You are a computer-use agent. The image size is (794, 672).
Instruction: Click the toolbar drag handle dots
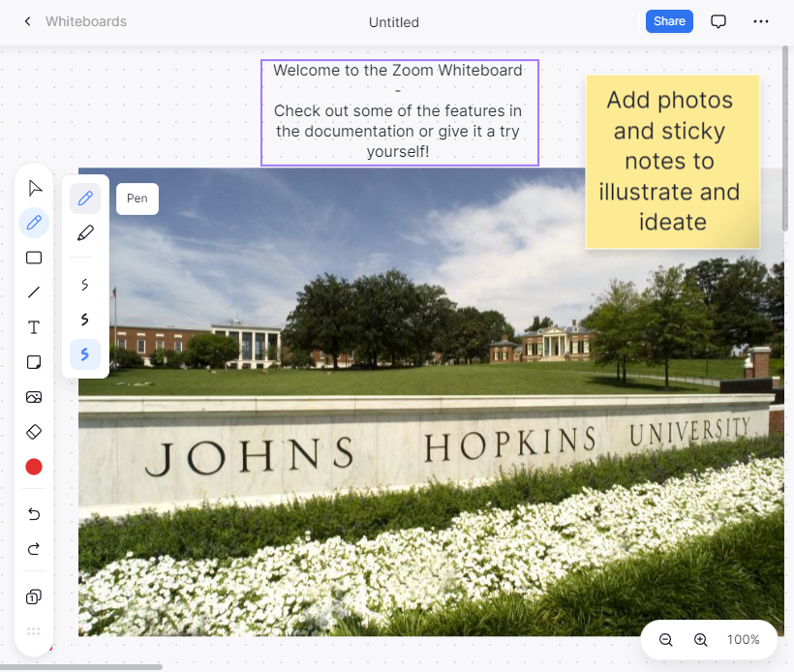pos(34,631)
